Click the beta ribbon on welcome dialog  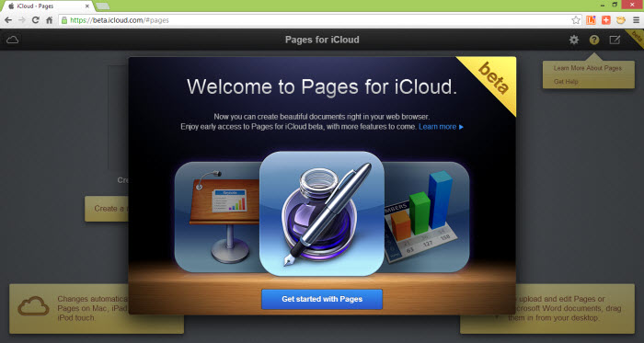coord(493,78)
